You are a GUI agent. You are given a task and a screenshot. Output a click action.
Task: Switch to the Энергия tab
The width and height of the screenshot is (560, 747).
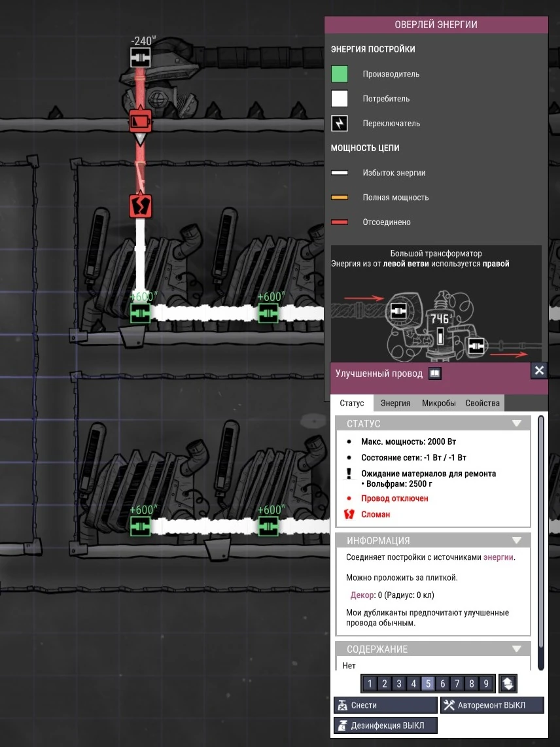coord(395,403)
